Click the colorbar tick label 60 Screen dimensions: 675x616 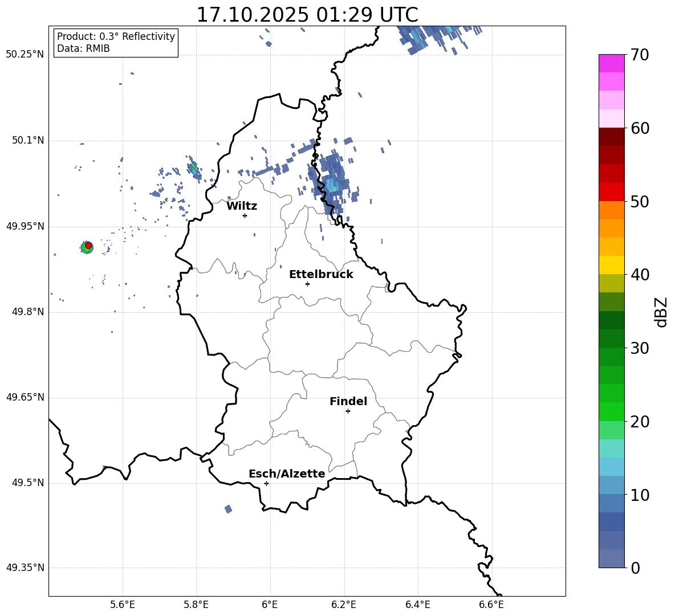(x=640, y=128)
